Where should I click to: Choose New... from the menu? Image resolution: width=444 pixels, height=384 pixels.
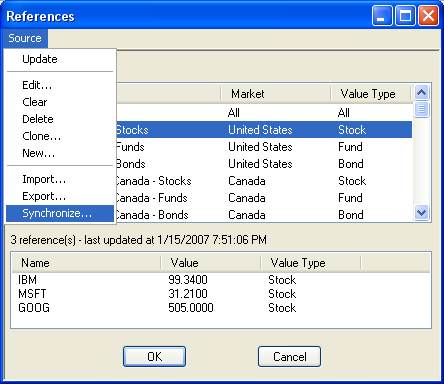click(x=60, y=153)
